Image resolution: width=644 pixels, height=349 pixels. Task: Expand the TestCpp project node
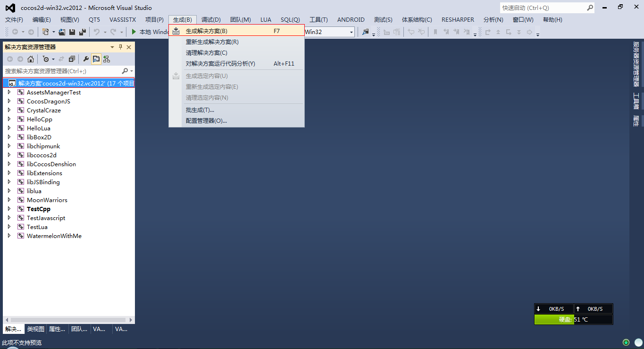tap(9, 209)
